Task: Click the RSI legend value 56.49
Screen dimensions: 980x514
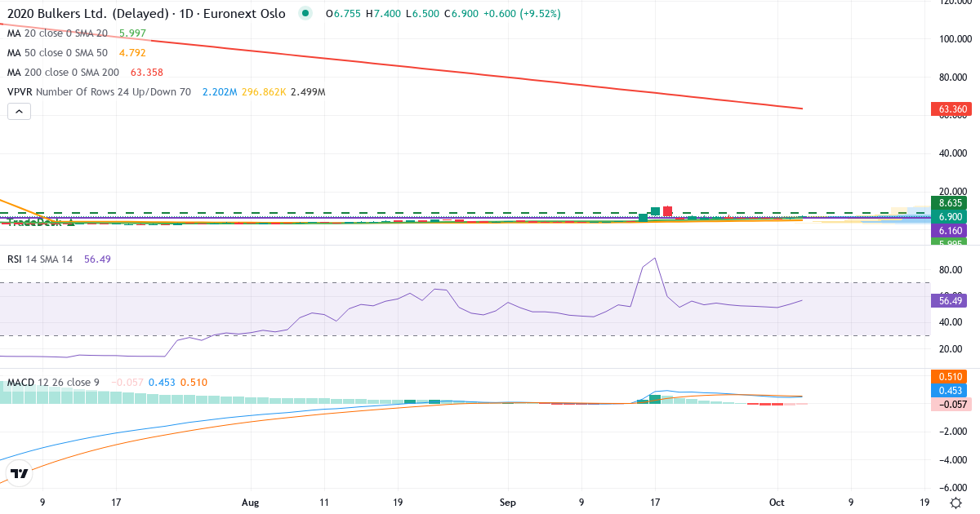Action: click(x=97, y=259)
